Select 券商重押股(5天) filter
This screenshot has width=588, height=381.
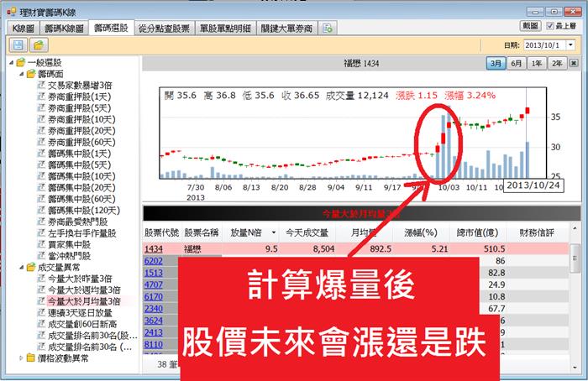(80, 108)
